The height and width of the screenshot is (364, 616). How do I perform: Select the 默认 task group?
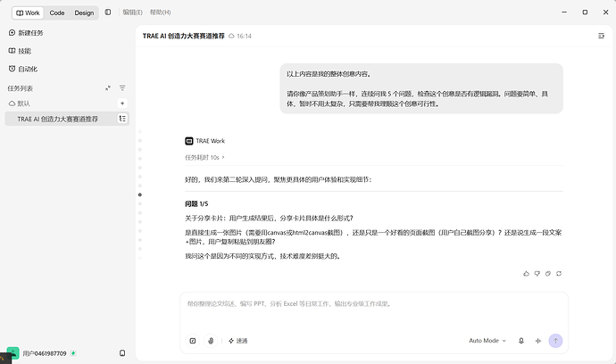20,103
